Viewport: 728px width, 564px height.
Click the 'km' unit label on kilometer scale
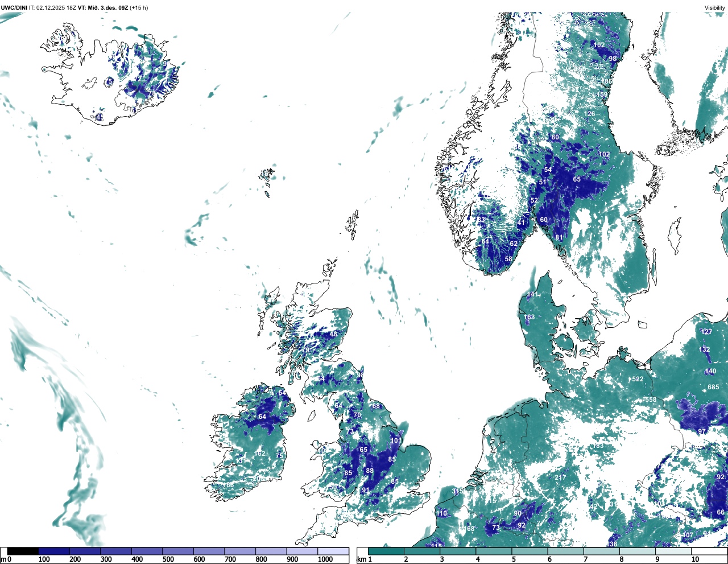point(361,559)
